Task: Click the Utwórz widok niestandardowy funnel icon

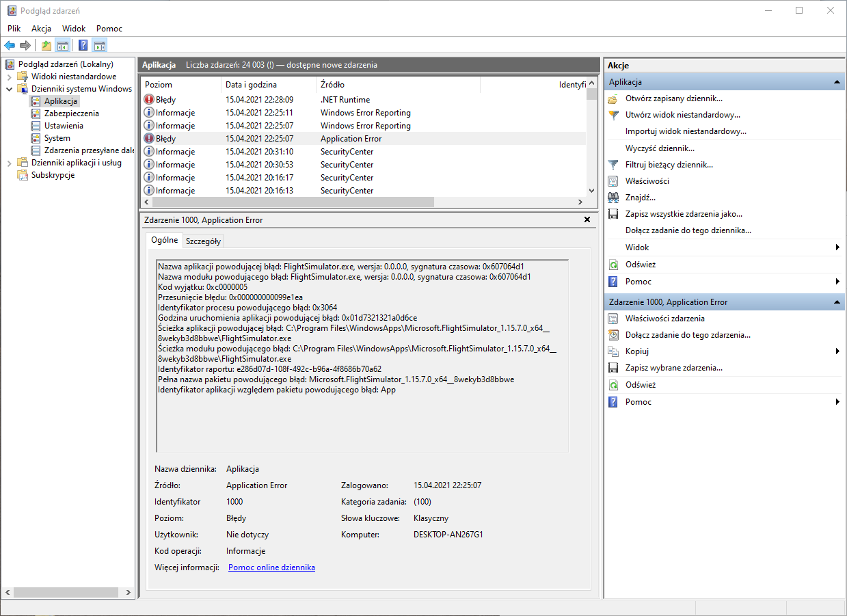Action: (x=613, y=115)
